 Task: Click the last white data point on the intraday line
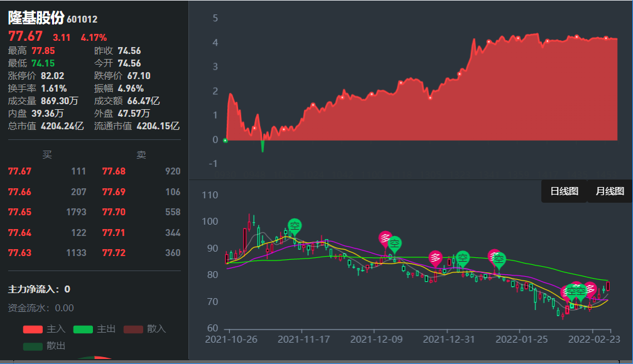tap(606, 38)
